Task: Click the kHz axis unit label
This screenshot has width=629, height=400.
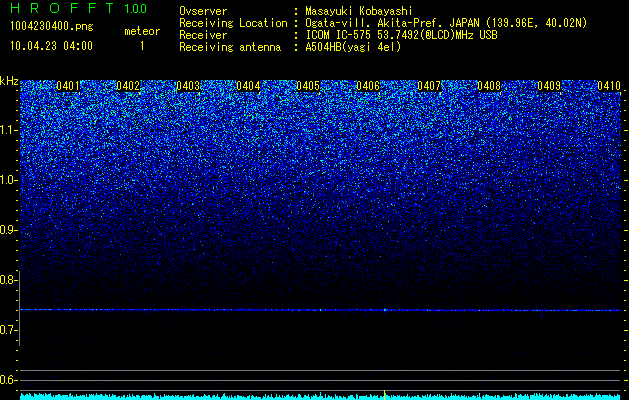Action: [9, 81]
